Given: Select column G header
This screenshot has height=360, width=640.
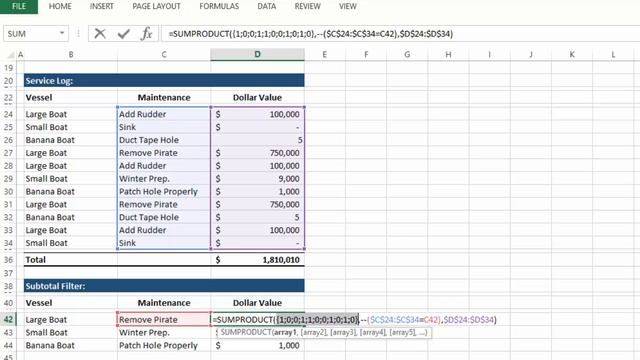Looking at the screenshot, I should (x=407, y=54).
